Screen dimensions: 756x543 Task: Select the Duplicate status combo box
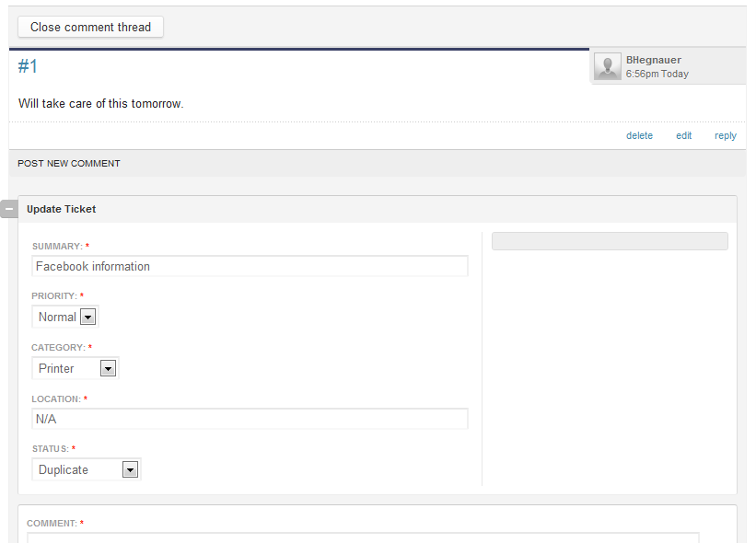tap(87, 469)
